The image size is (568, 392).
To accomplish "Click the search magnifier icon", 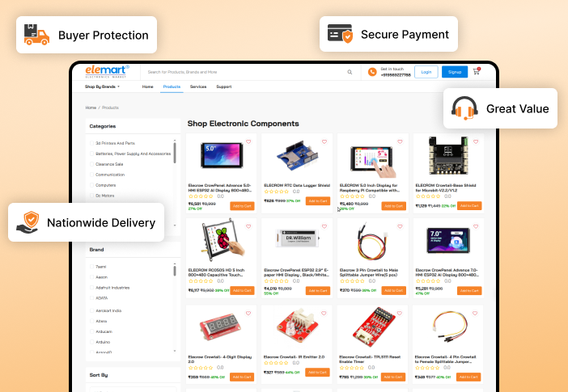I will pyautogui.click(x=350, y=72).
